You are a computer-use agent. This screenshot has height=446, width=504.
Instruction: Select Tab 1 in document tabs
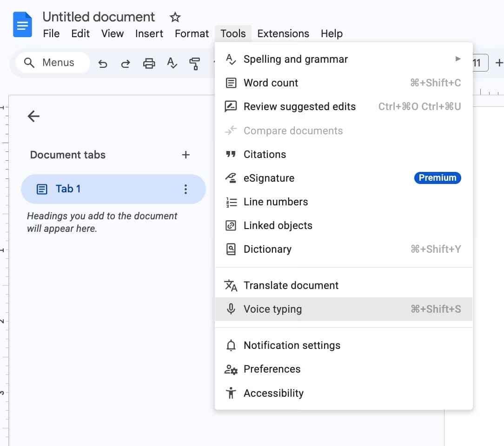(113, 189)
